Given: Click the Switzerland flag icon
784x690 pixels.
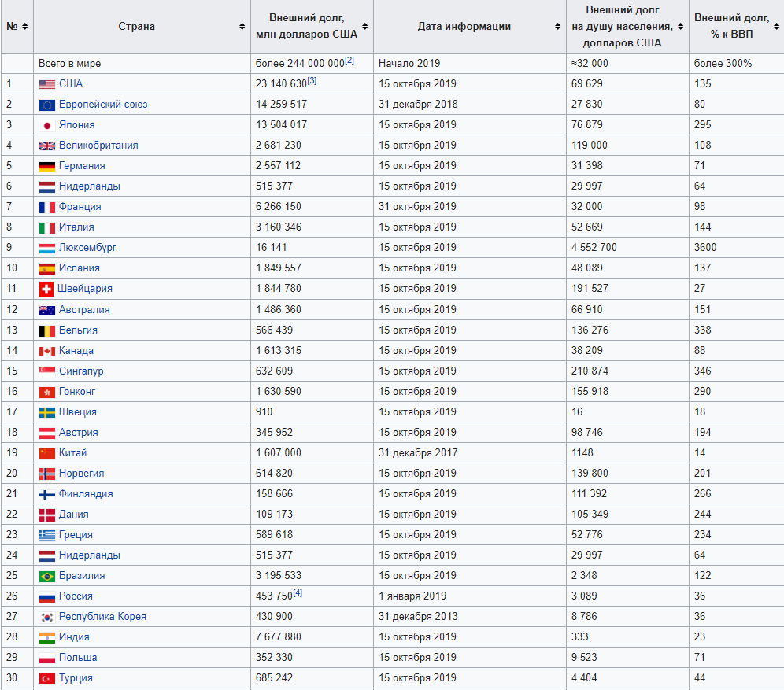Looking at the screenshot, I should coord(46,289).
